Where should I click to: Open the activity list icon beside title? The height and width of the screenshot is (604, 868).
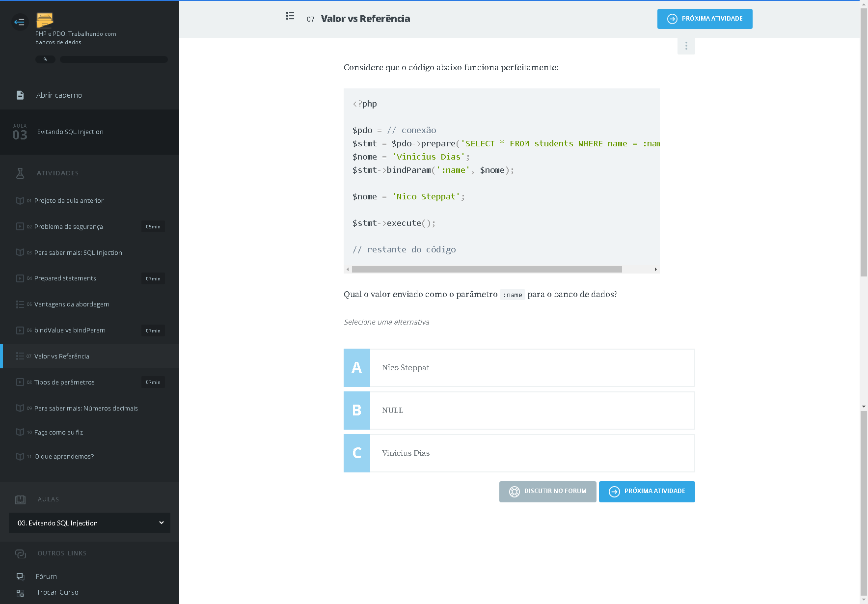(290, 16)
